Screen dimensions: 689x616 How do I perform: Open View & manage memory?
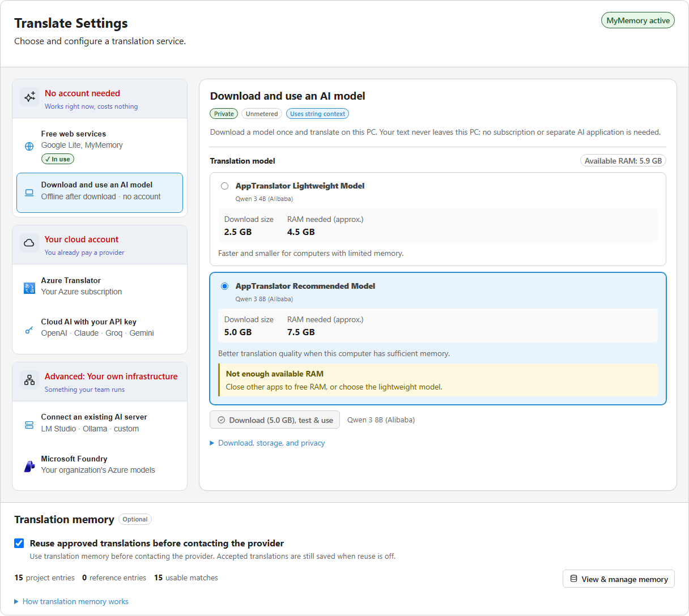619,579
